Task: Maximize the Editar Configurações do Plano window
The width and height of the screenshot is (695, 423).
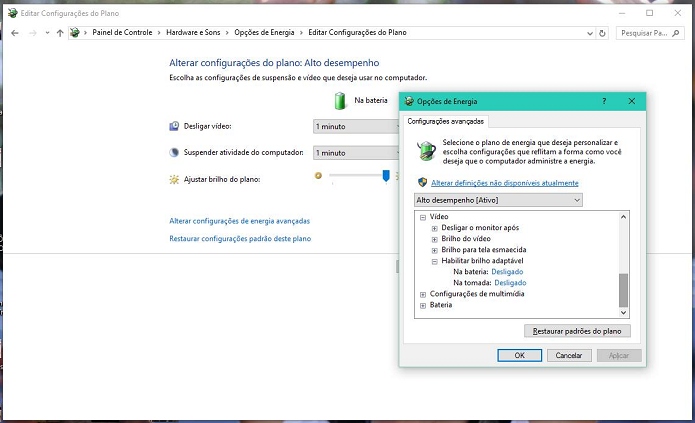Action: tap(649, 13)
